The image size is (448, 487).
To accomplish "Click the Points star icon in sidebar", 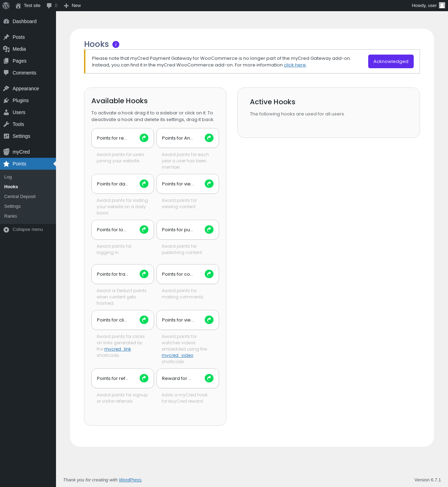I will pos(6,164).
